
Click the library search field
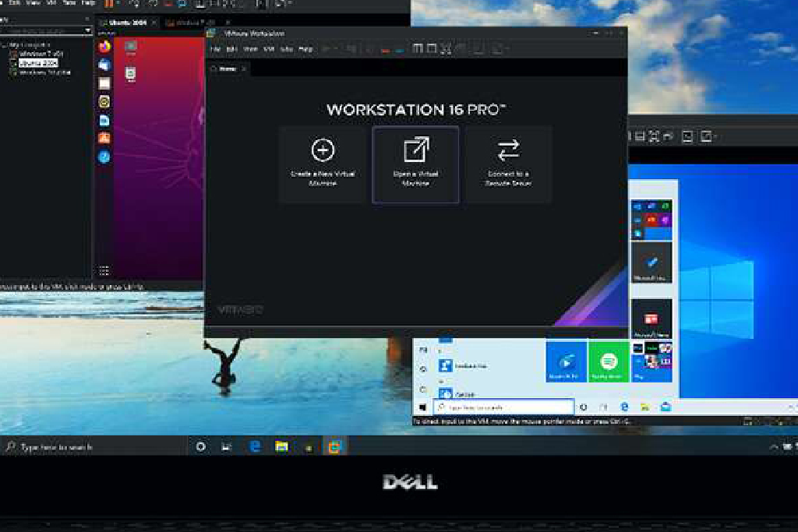tap(42, 31)
